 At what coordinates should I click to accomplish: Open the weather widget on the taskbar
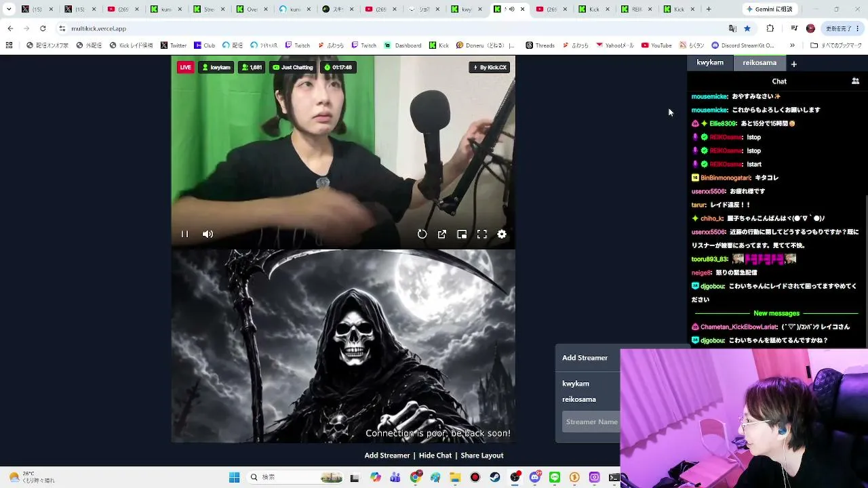[32, 477]
